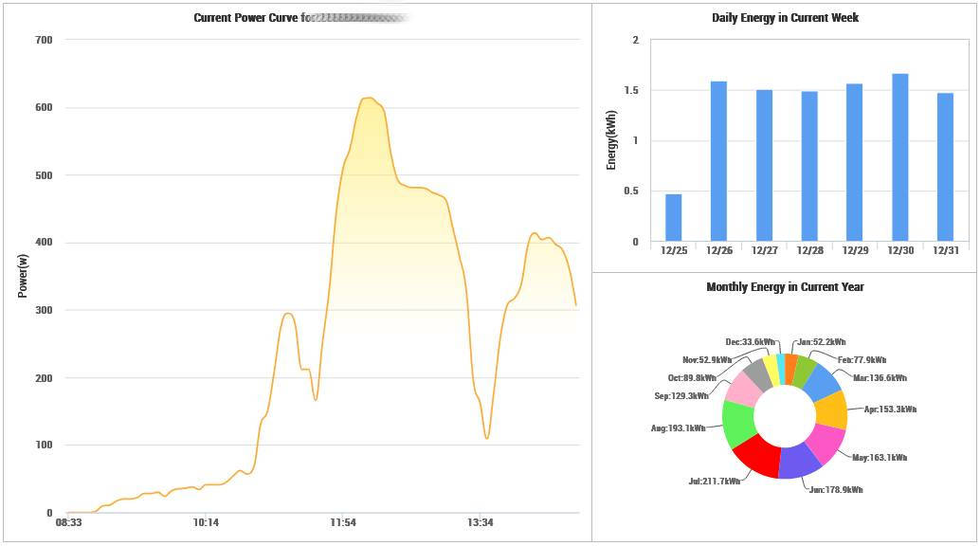Click the gray October donut slice
The width and height of the screenshot is (980, 546).
(759, 375)
